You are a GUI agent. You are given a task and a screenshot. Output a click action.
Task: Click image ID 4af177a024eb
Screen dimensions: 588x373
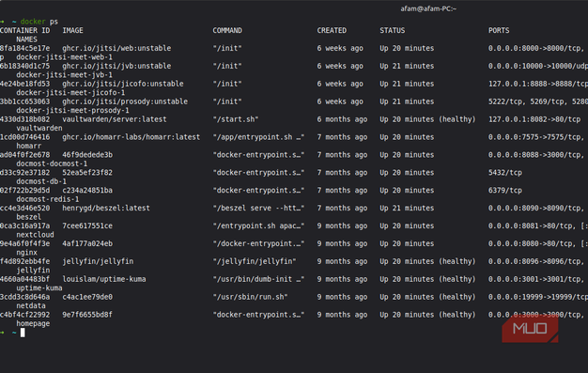coord(87,243)
